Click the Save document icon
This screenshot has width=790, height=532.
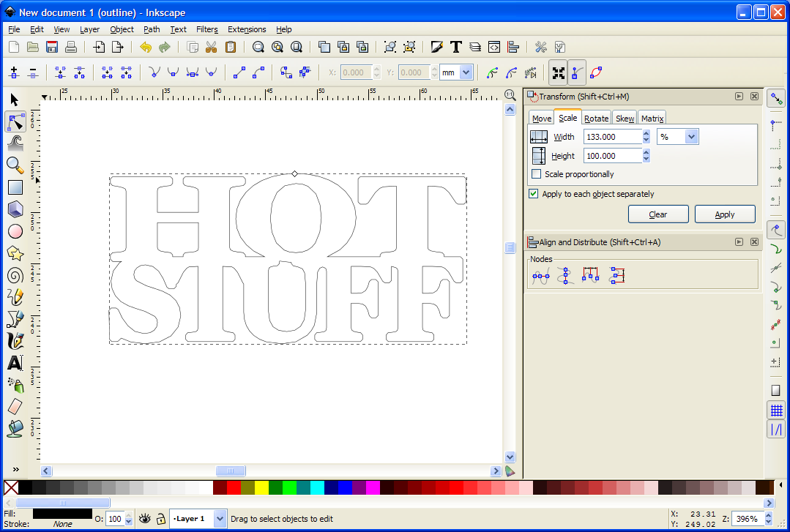(52, 48)
